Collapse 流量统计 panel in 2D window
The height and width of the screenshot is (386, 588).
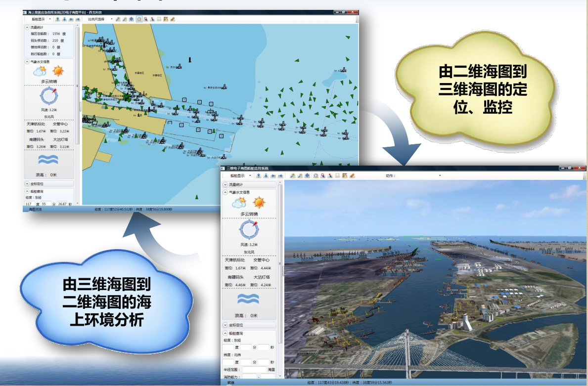point(27,27)
